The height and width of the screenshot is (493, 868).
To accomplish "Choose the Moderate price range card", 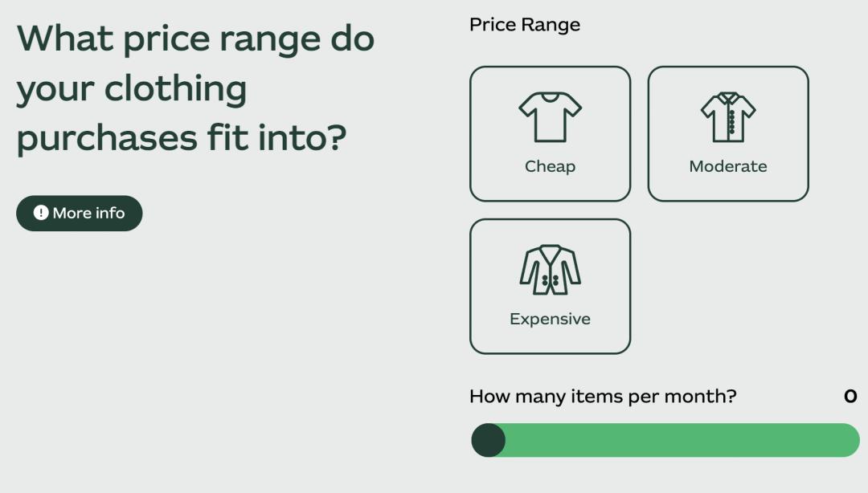I will pos(728,133).
